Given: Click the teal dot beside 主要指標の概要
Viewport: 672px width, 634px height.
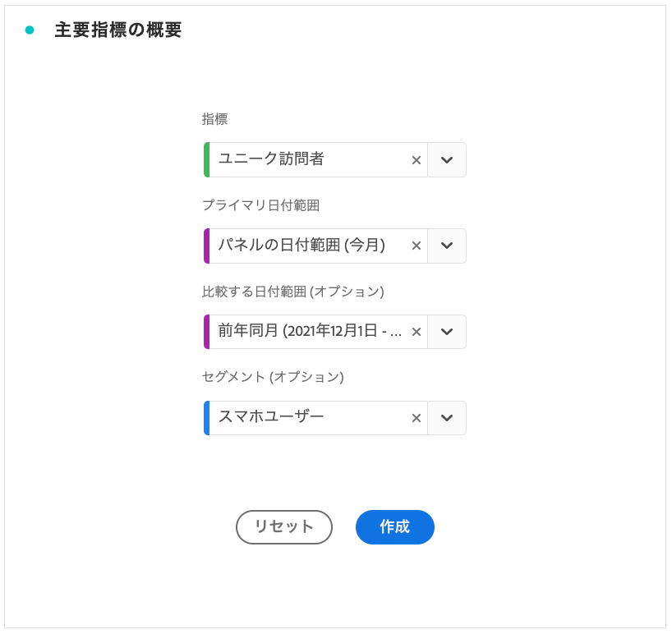Looking at the screenshot, I should coord(30,30).
